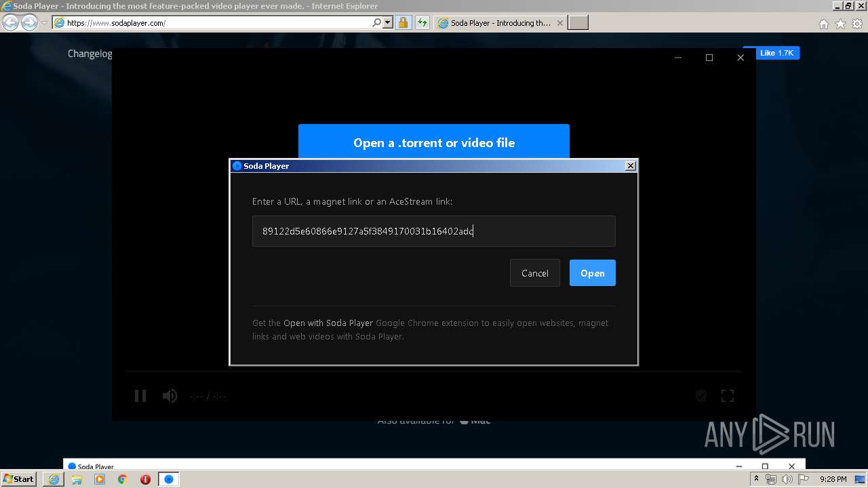Click the search magnifier in address bar
This screenshot has height=488, width=868.
[x=377, y=23]
